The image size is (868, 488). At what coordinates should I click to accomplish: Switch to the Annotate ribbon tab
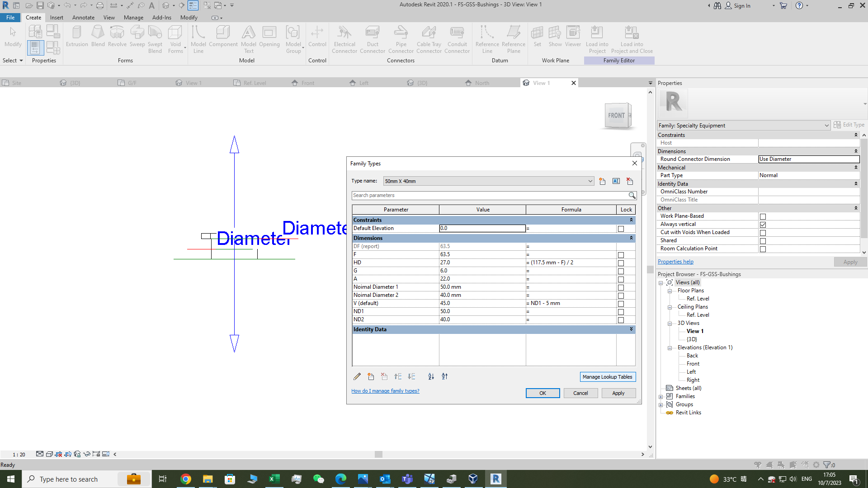point(83,18)
